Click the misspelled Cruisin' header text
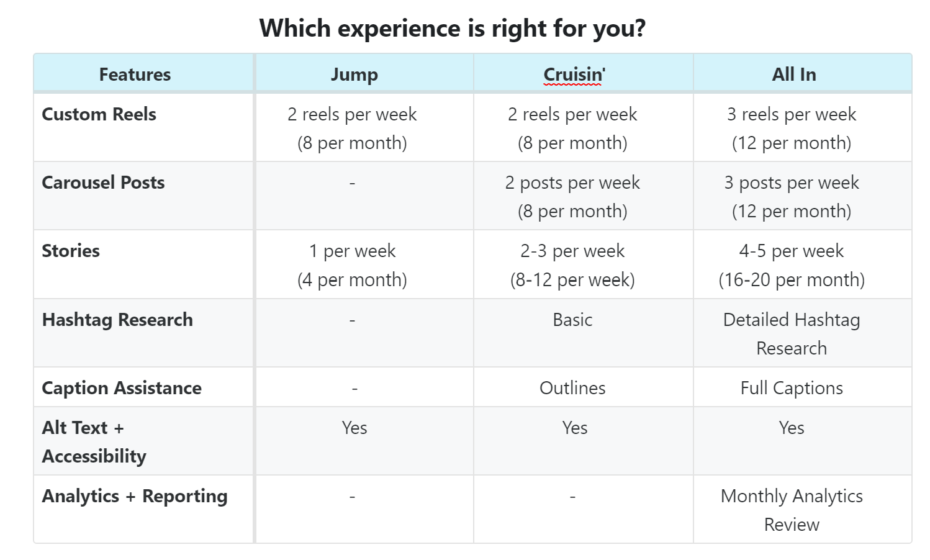The height and width of the screenshot is (560, 930). [x=574, y=75]
